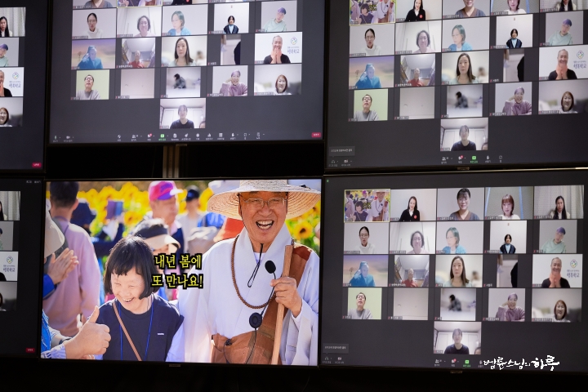Open Participants on top-right monitor toolbar
This screenshot has width=588, height=392.
(444, 158)
